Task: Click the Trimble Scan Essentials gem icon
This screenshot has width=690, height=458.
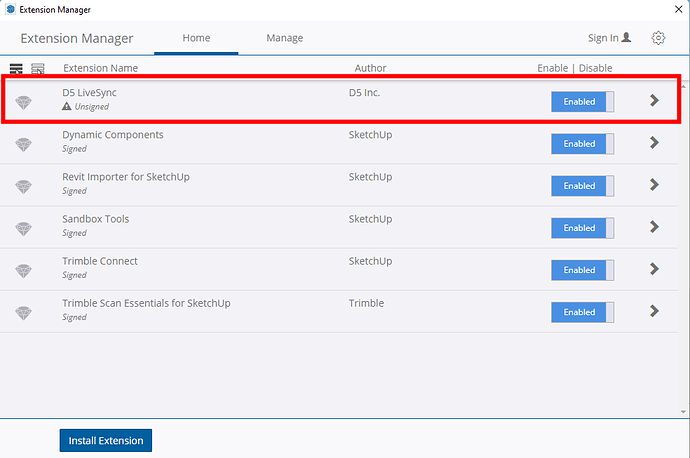Action: coord(24,311)
